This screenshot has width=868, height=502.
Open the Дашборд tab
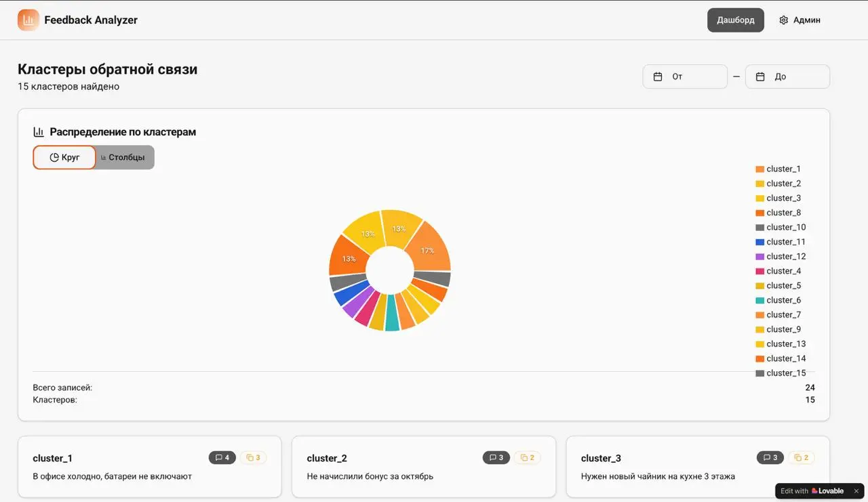coord(735,20)
